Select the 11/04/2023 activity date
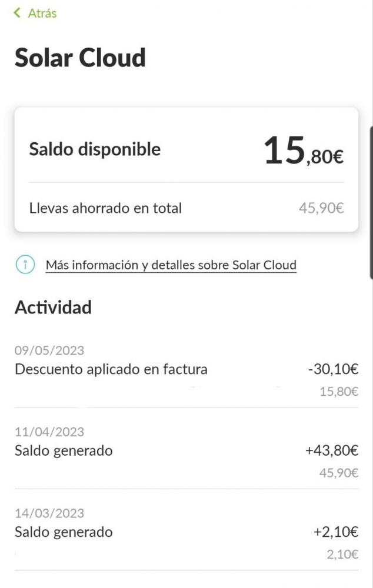This screenshot has height=588, width=373. [x=49, y=432]
